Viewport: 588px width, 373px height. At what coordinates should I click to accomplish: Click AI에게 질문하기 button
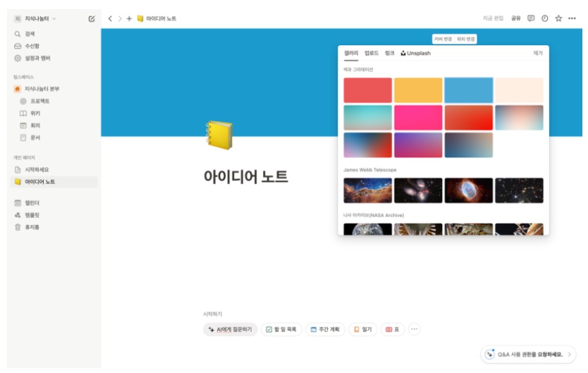point(231,329)
